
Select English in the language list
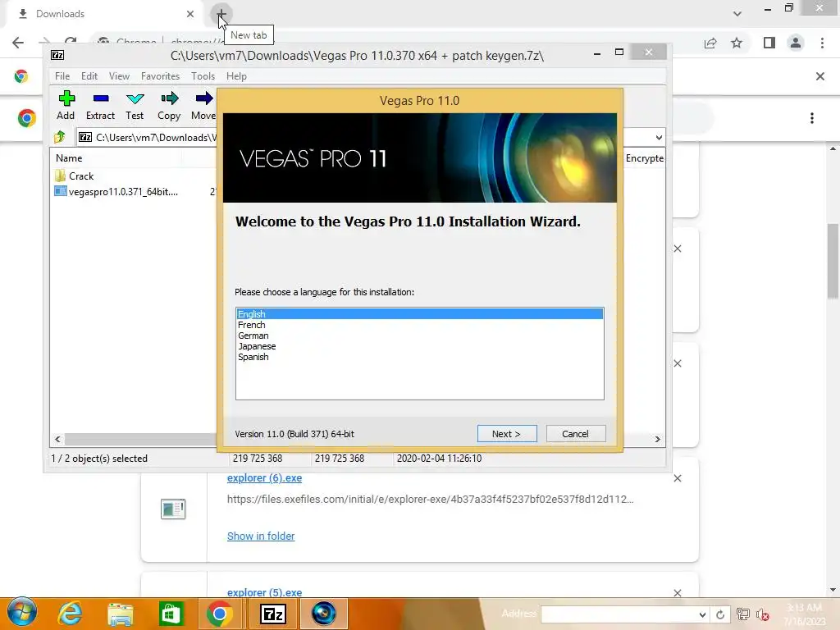click(x=419, y=314)
